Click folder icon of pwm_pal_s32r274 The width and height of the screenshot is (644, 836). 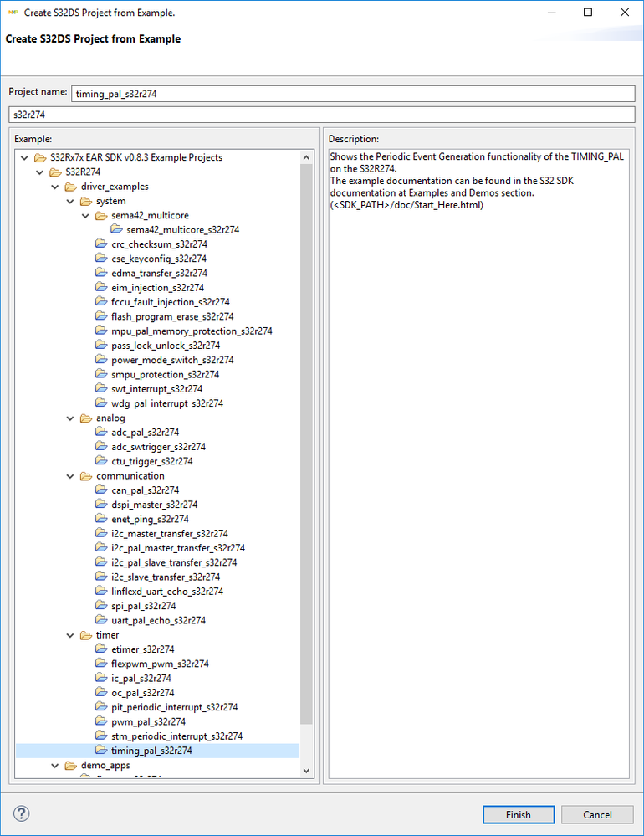[x=101, y=721]
